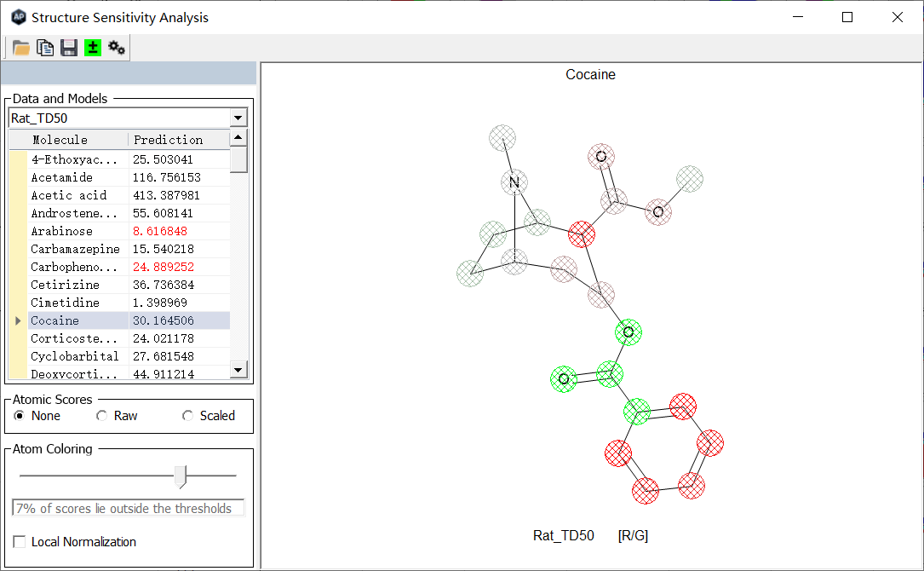Click the nitrogen atom in the Cocaine structure
Screen dimensions: 924x571
[514, 182]
